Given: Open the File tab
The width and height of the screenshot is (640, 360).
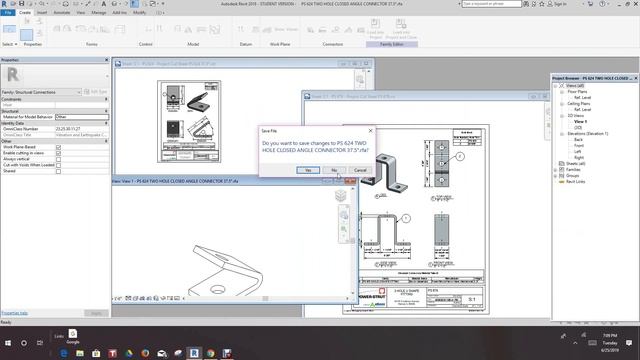Looking at the screenshot, I should point(8,13).
